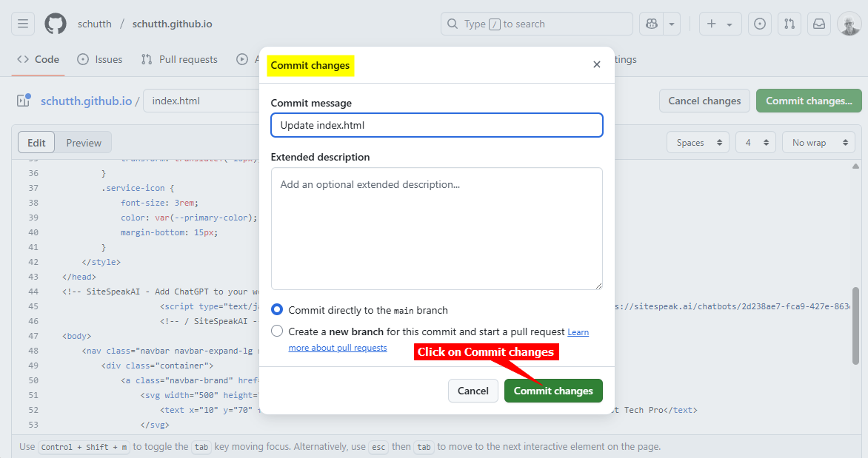This screenshot has width=868, height=458.
Task: View issues icon in top header
Action: coord(760,24)
